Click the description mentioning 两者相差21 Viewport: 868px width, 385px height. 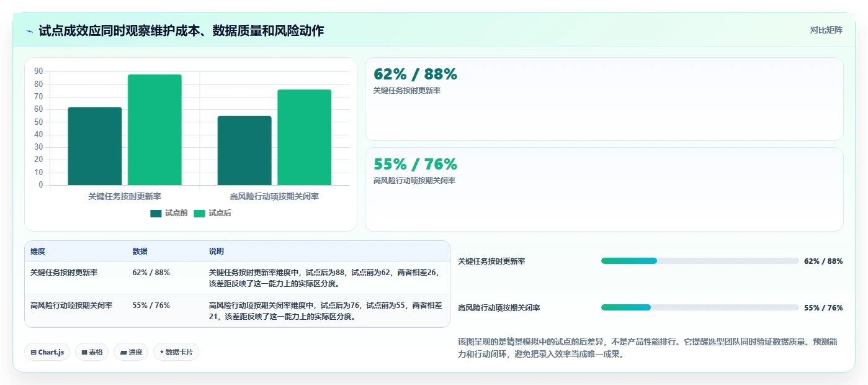click(x=325, y=310)
